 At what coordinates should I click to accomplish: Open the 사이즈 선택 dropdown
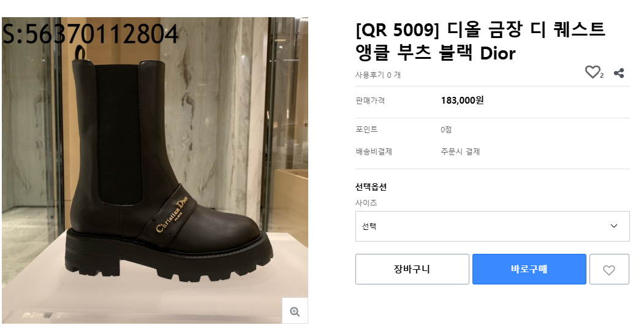coord(484,226)
